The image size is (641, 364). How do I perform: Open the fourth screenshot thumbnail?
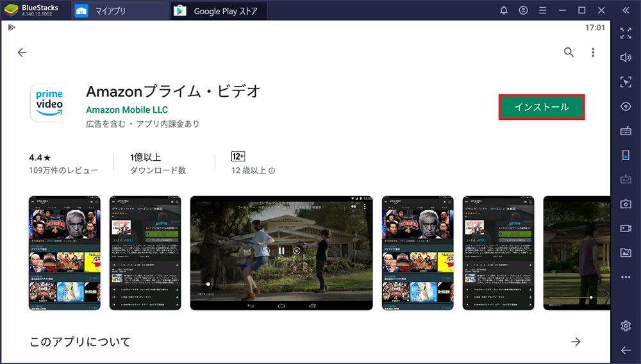coord(418,253)
